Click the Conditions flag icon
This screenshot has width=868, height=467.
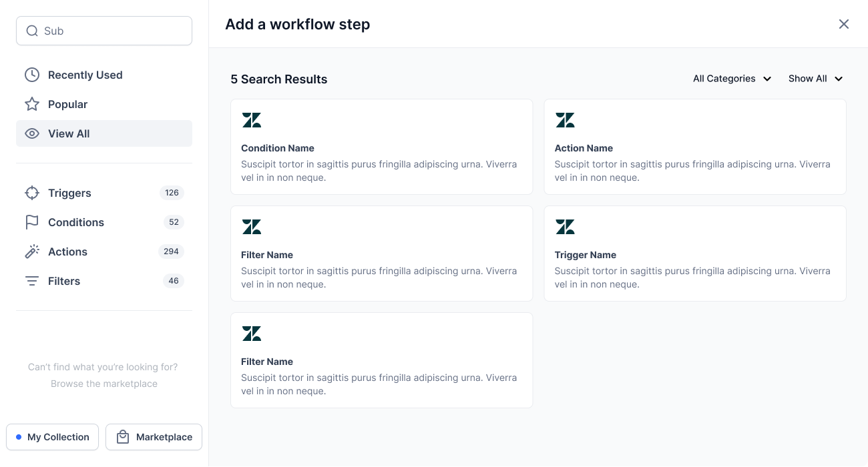pos(32,222)
